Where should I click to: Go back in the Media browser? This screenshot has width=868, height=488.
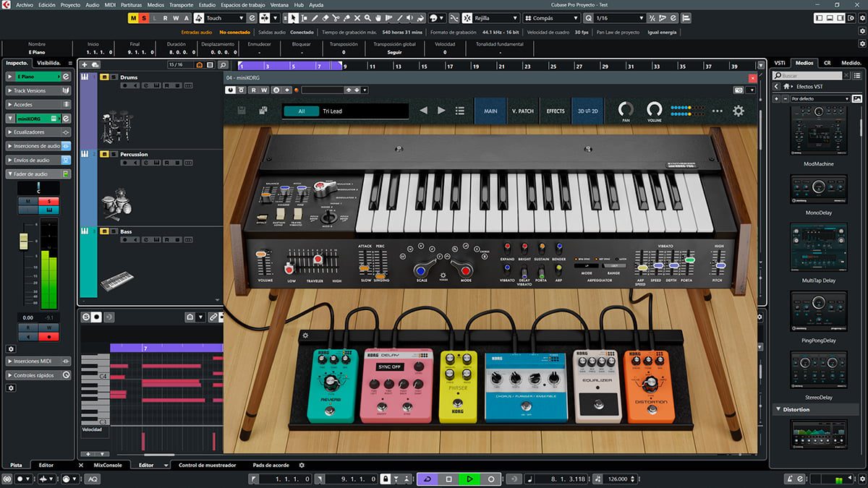pyautogui.click(x=776, y=86)
